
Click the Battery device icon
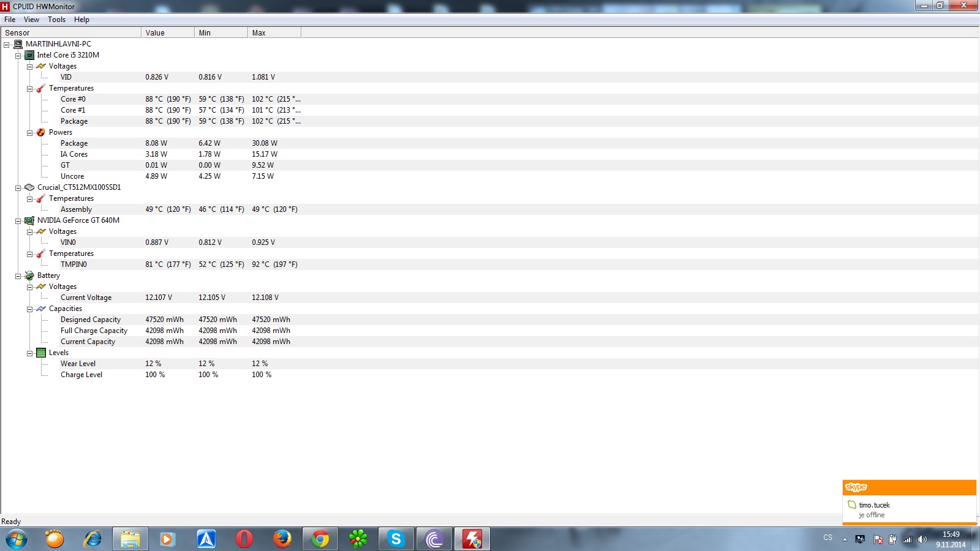tap(29, 275)
